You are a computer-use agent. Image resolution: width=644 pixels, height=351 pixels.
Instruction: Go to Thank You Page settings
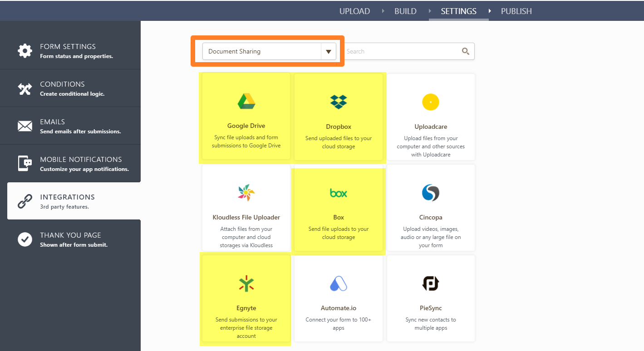pyautogui.click(x=70, y=239)
